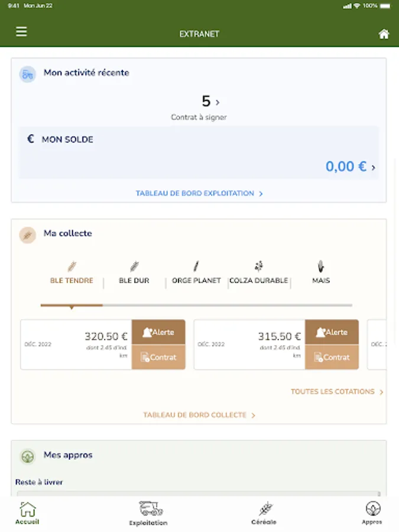Go to Accueil in the bottom bar
This screenshot has height=532, width=399.
point(27,513)
